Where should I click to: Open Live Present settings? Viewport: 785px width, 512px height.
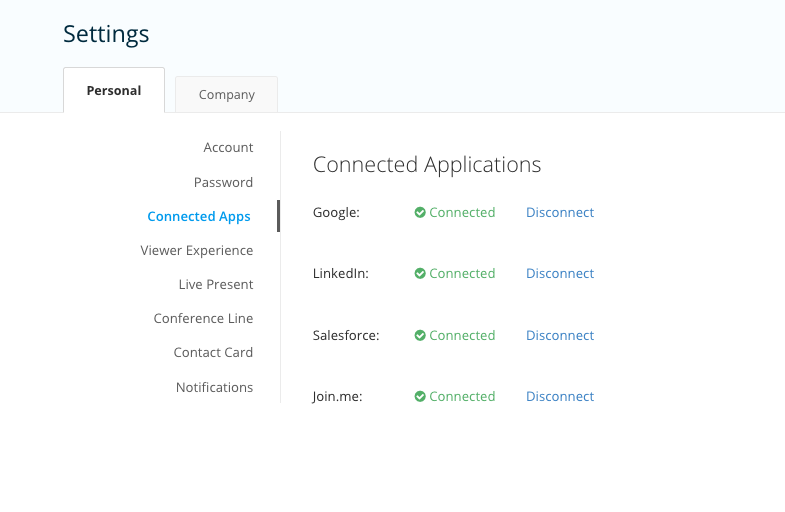(x=216, y=284)
